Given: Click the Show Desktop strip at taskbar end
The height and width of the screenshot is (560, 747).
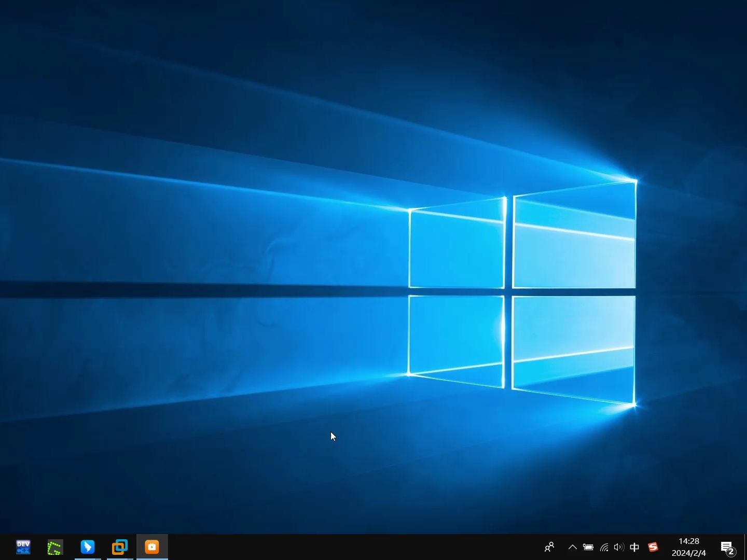Looking at the screenshot, I should point(745,547).
